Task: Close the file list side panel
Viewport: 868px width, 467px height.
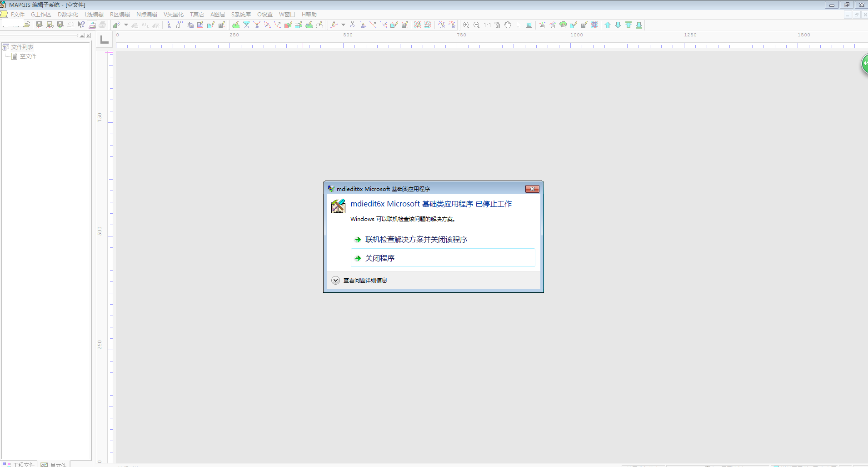Action: pyautogui.click(x=88, y=35)
